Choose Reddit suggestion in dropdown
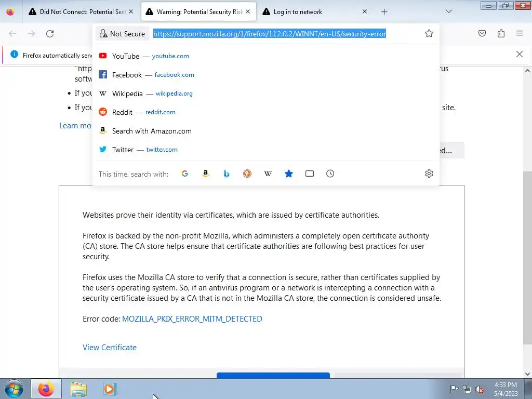This screenshot has height=399, width=532. (x=265, y=112)
